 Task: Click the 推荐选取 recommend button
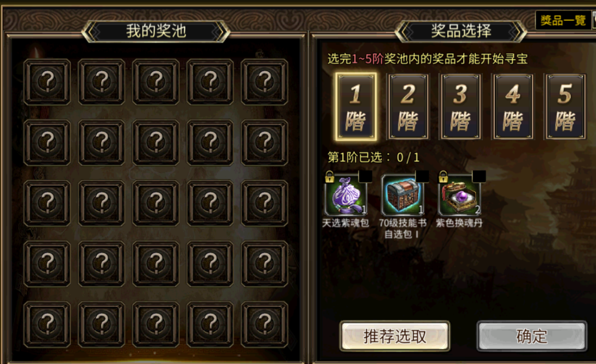[395, 336]
